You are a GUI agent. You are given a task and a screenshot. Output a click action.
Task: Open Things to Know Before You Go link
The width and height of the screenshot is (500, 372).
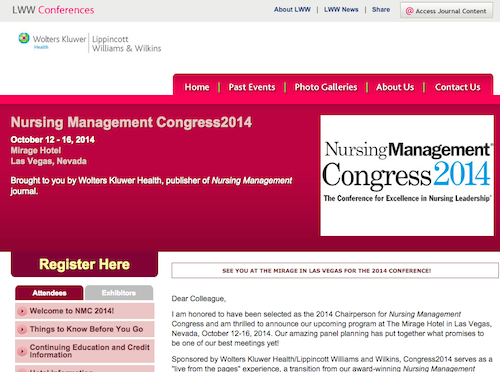[85, 329]
